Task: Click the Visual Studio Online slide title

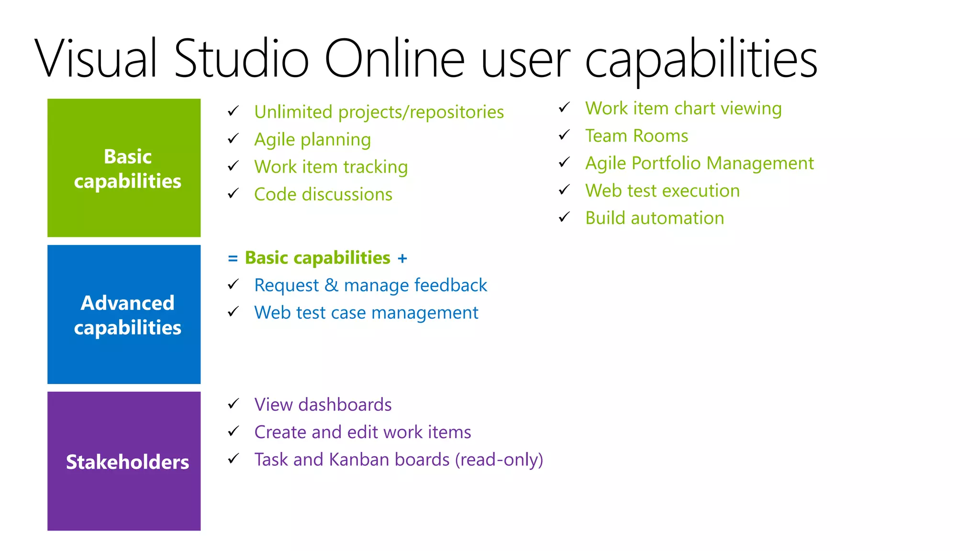Action: click(426, 58)
